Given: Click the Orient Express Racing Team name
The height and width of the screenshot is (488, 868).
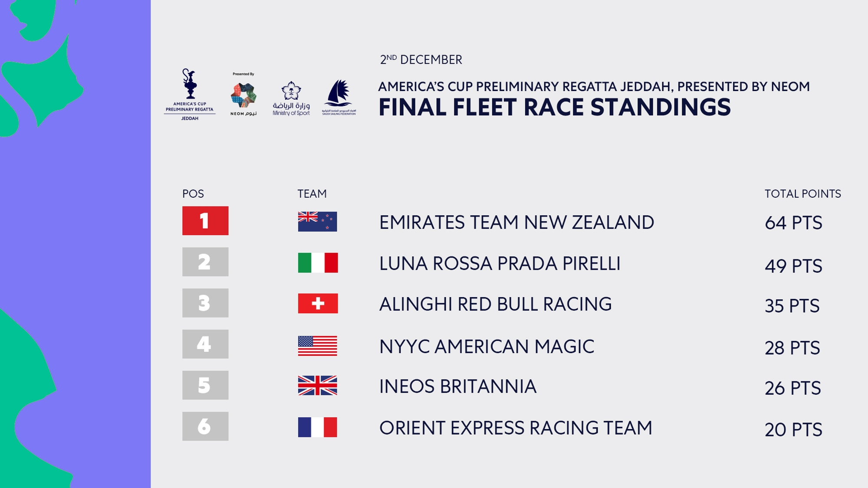Looking at the screenshot, I should coord(516,428).
